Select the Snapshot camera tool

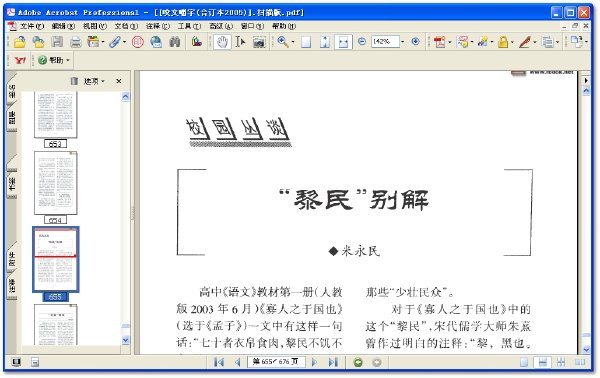point(259,42)
